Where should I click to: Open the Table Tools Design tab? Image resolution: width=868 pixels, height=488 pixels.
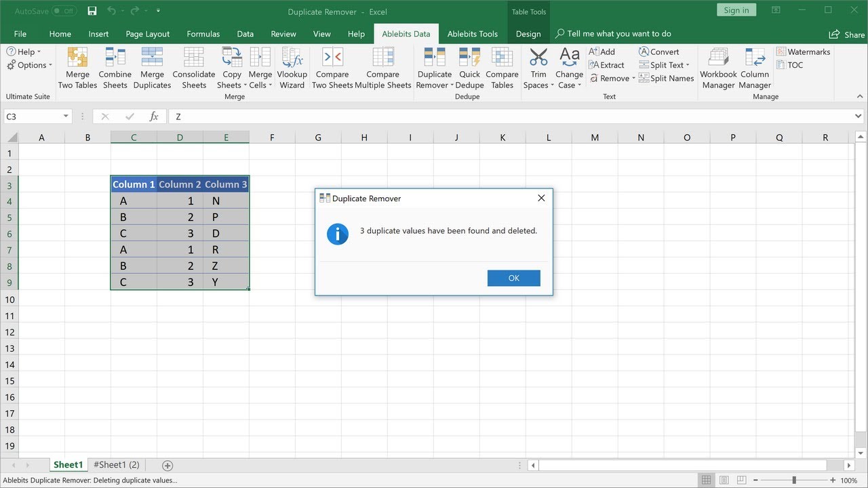pos(528,34)
